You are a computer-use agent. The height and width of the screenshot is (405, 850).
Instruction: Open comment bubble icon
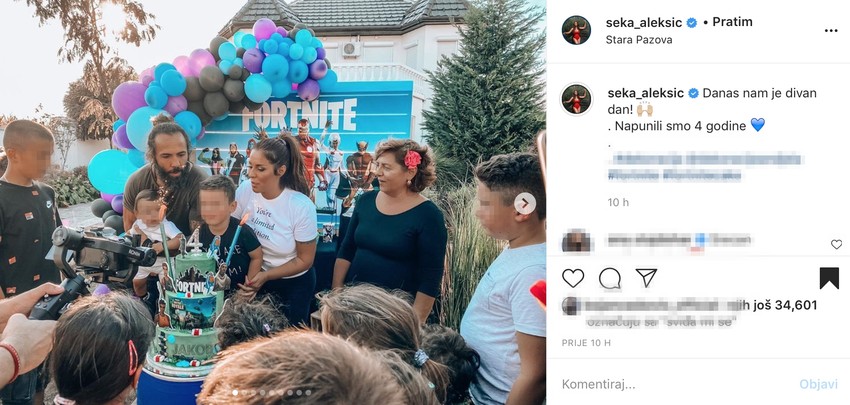[610, 278]
